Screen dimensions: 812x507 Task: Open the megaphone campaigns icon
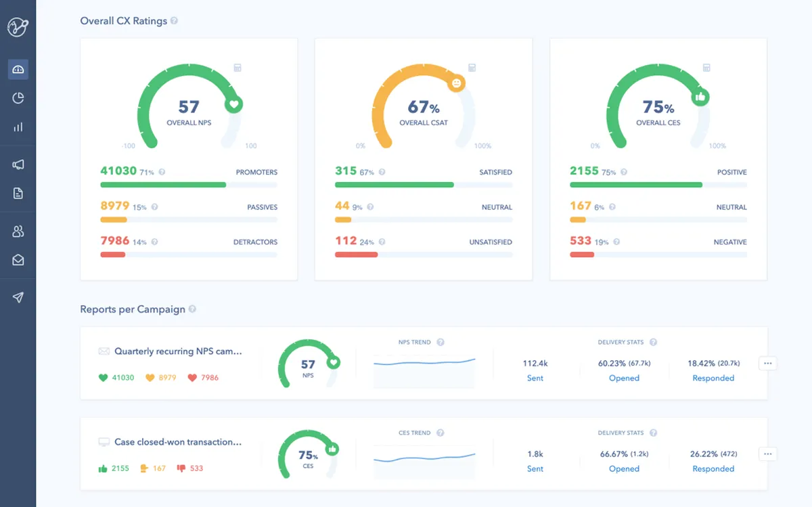[18, 164]
